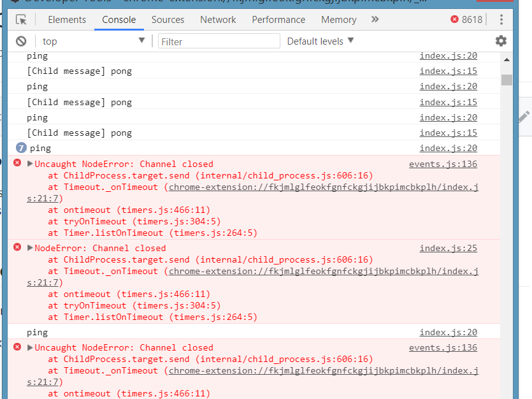Expand the last Uncaught NodeError entry
The image size is (532, 399).
(30, 347)
